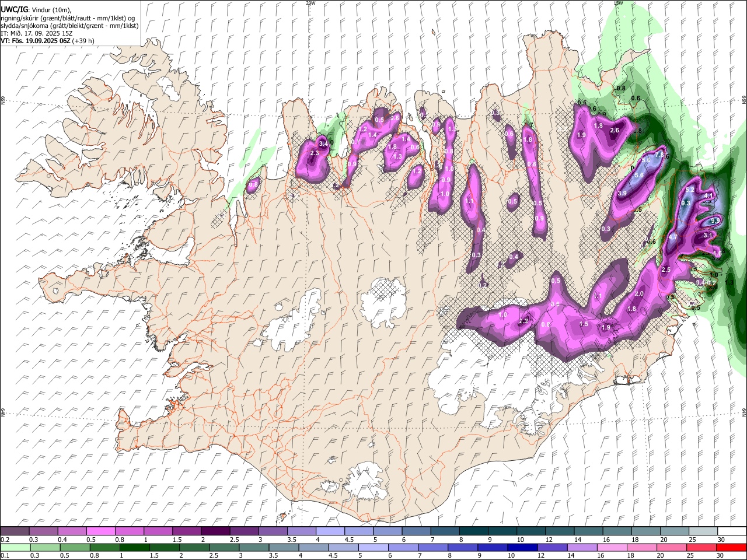Click the pink 18 swatch in the lower legend

pyautogui.click(x=642, y=548)
